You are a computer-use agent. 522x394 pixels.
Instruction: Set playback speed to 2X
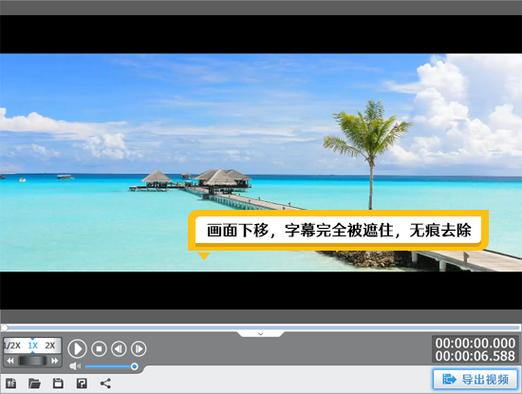click(x=50, y=346)
